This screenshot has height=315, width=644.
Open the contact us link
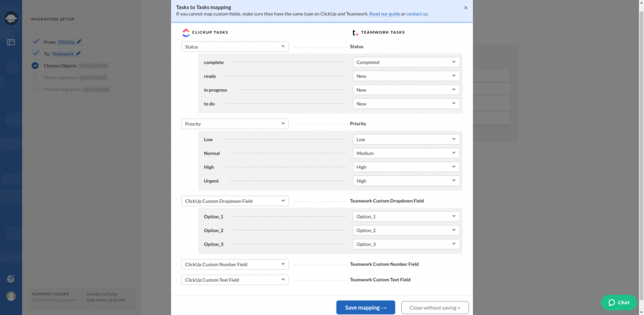pos(417,14)
